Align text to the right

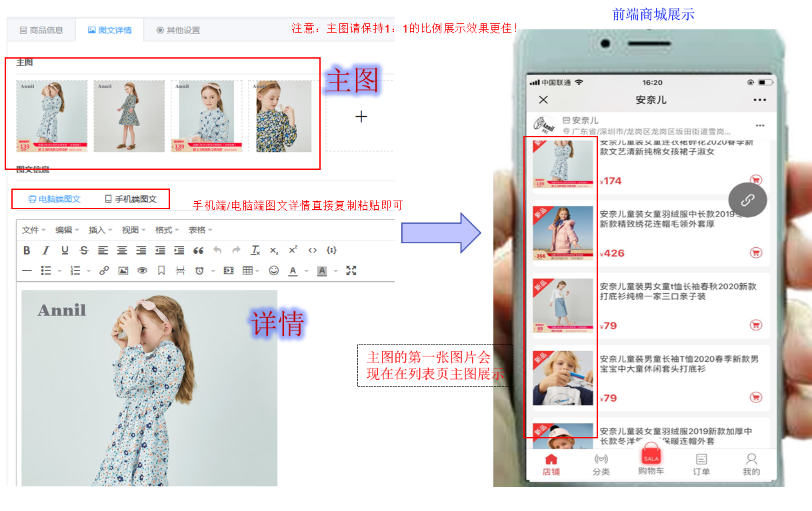(141, 251)
